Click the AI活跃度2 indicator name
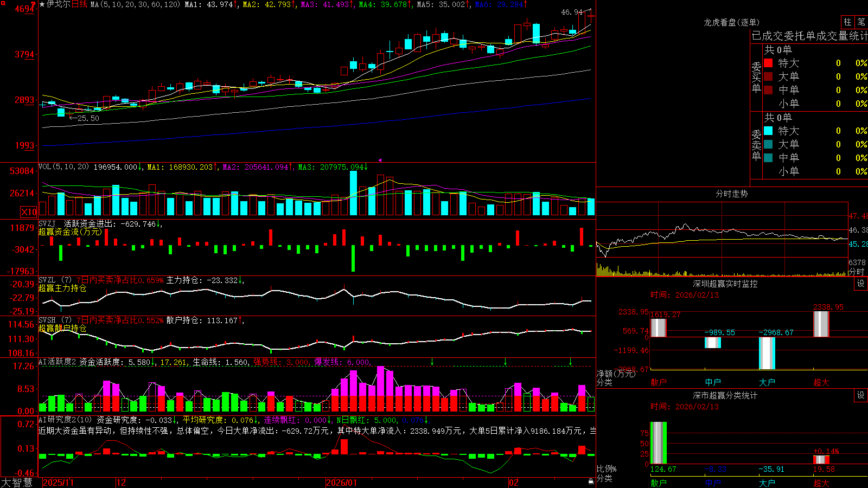The image size is (868, 488). (58, 362)
